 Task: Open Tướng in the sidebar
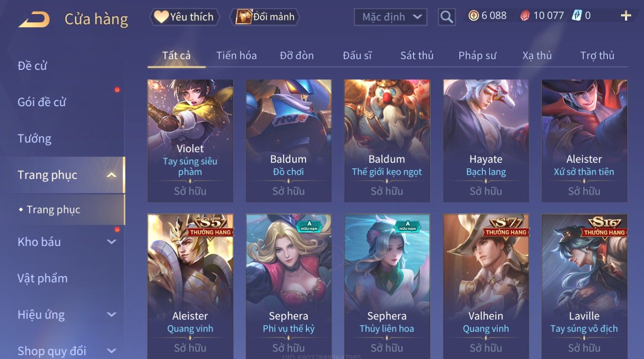tap(34, 139)
